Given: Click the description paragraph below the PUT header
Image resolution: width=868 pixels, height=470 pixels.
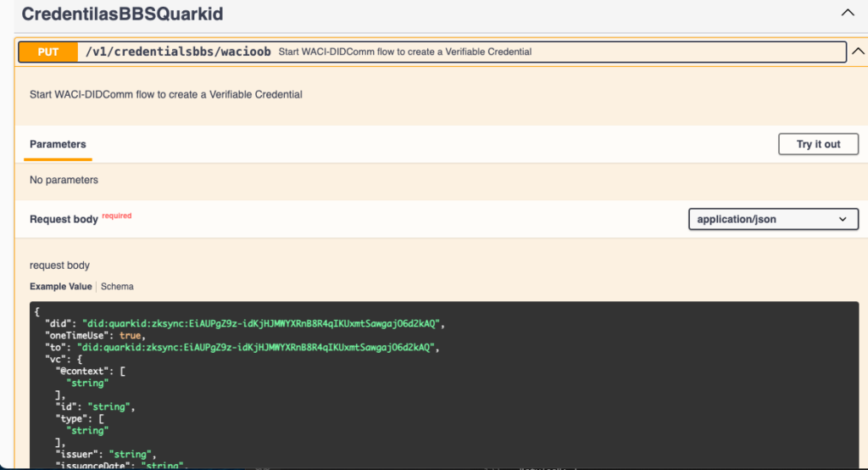Looking at the screenshot, I should (x=165, y=94).
